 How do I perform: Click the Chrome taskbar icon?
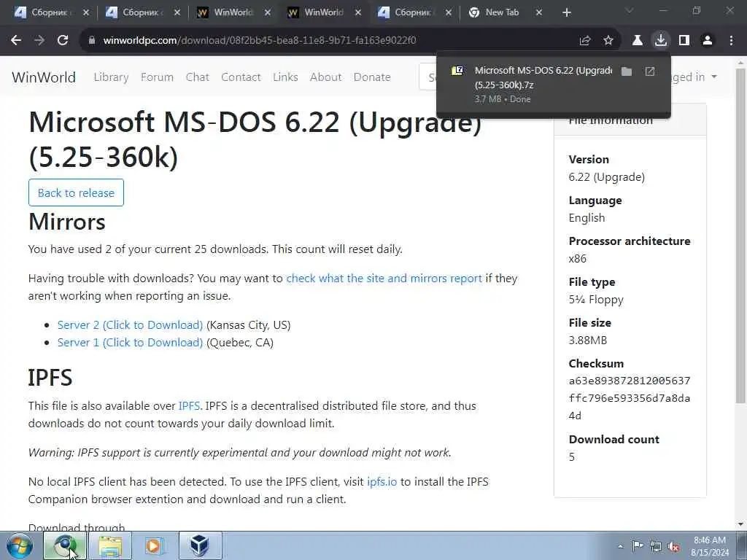tap(65, 545)
